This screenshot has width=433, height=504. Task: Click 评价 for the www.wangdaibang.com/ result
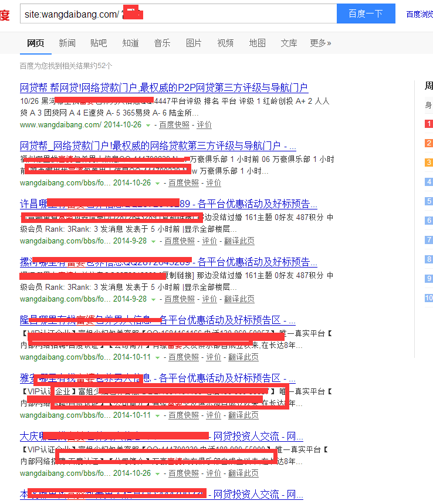[204, 125]
